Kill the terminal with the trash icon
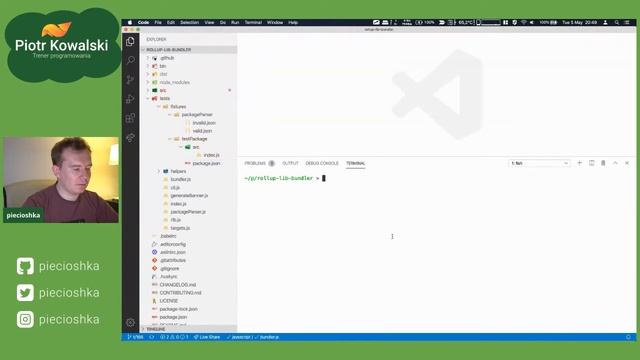The image size is (640, 360). (603, 163)
